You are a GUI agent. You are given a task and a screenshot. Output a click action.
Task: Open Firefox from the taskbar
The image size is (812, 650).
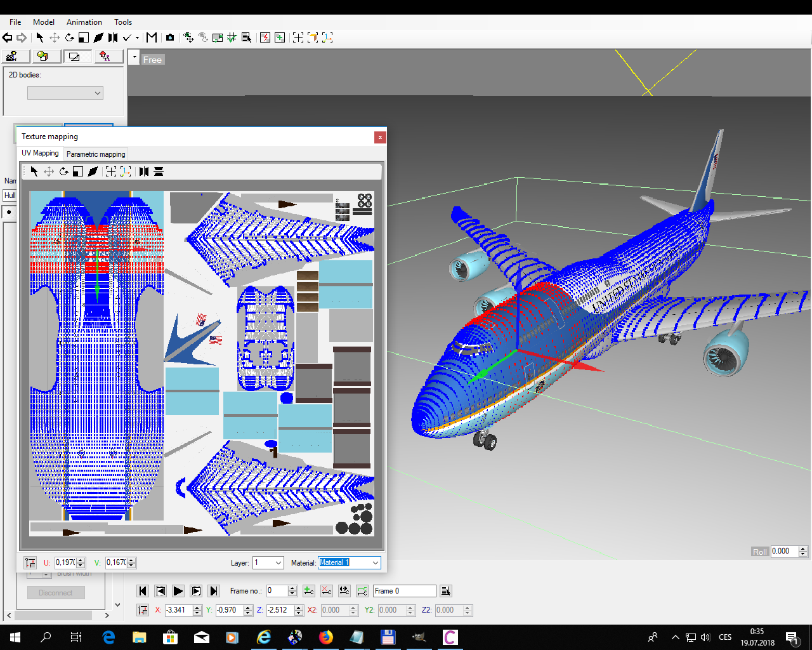pos(326,637)
